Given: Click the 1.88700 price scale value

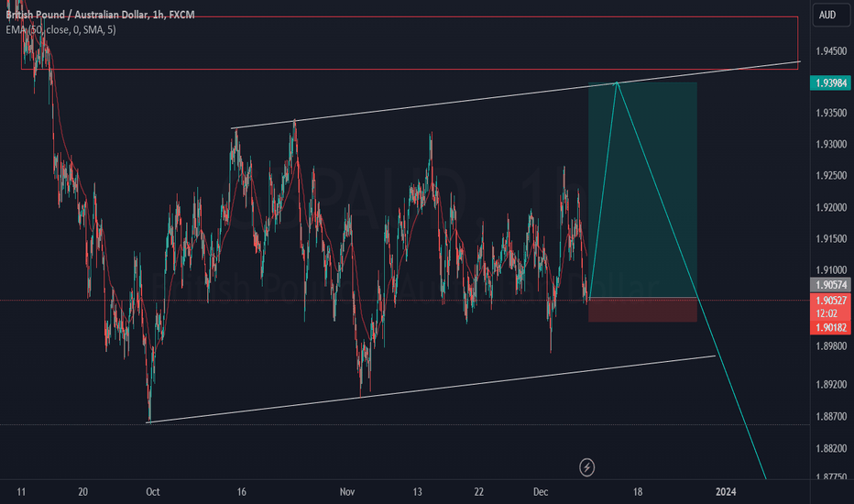Looking at the screenshot, I should pos(831,416).
